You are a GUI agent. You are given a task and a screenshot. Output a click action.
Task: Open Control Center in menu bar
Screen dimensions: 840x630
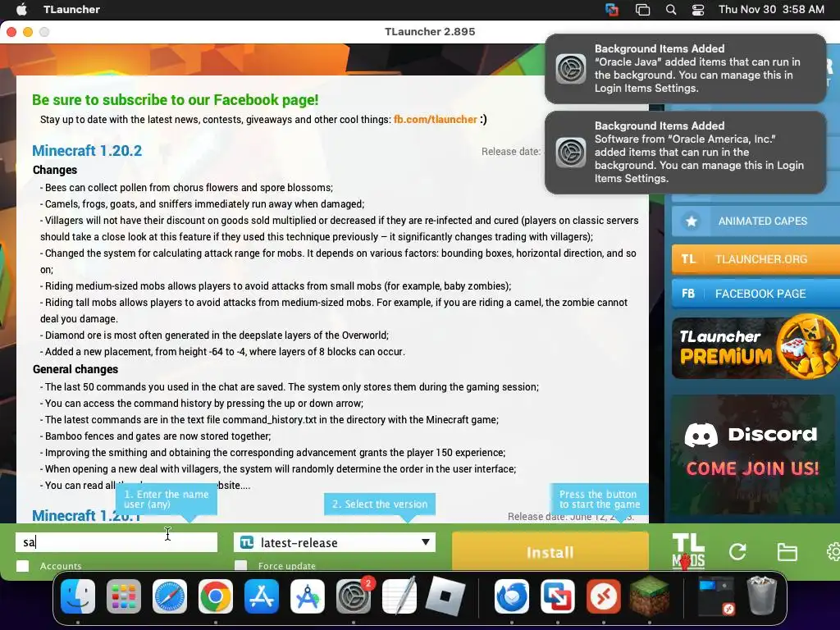point(698,10)
